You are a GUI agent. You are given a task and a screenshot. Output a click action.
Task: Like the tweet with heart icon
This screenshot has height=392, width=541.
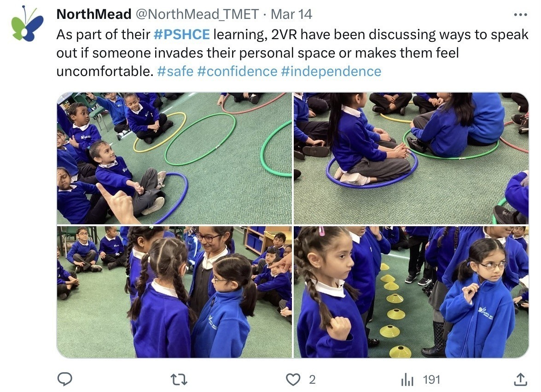[293, 380]
